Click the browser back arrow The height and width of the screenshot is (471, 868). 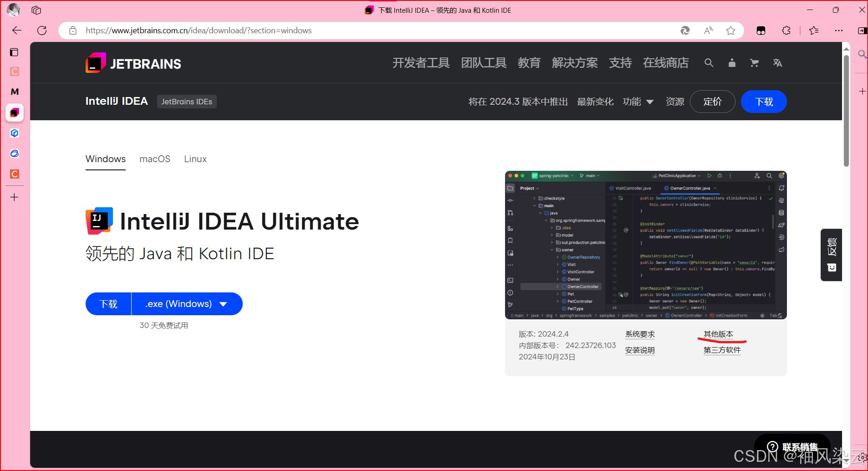pyautogui.click(x=17, y=31)
